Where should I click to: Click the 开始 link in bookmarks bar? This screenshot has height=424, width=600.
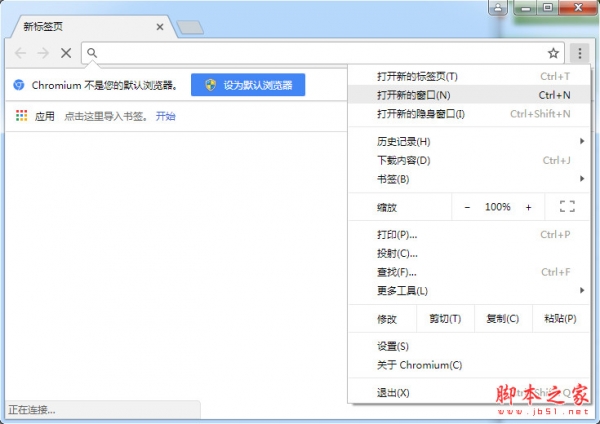(165, 116)
